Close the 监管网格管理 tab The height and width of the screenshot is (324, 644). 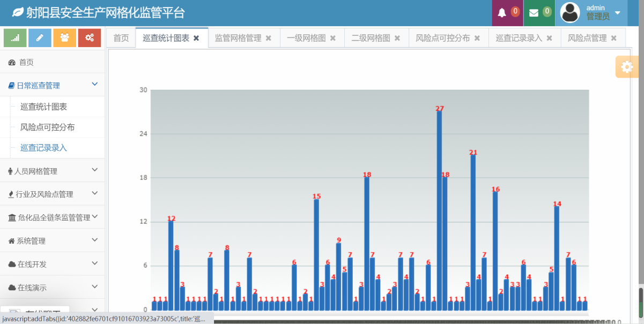269,38
